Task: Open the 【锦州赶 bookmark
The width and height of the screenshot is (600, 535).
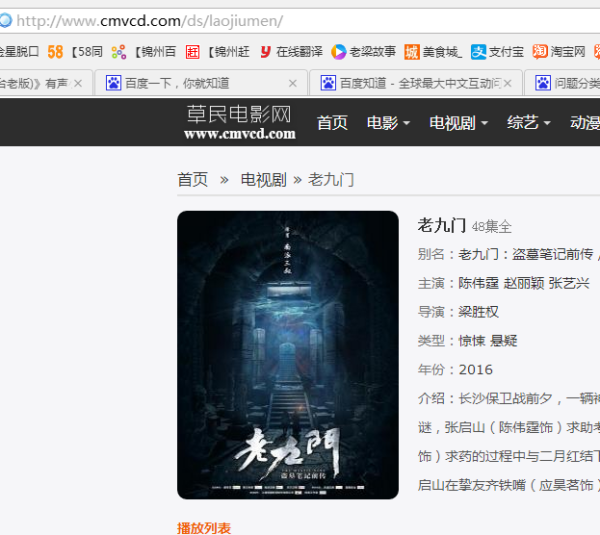Action: pos(228,52)
